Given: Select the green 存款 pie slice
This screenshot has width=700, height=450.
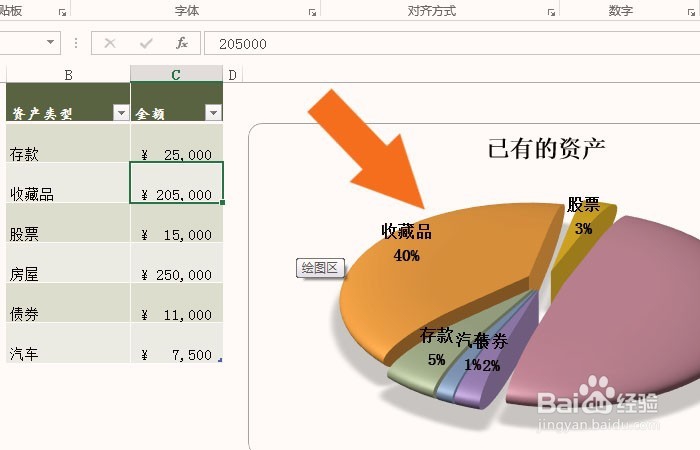Looking at the screenshot, I should pos(415,373).
